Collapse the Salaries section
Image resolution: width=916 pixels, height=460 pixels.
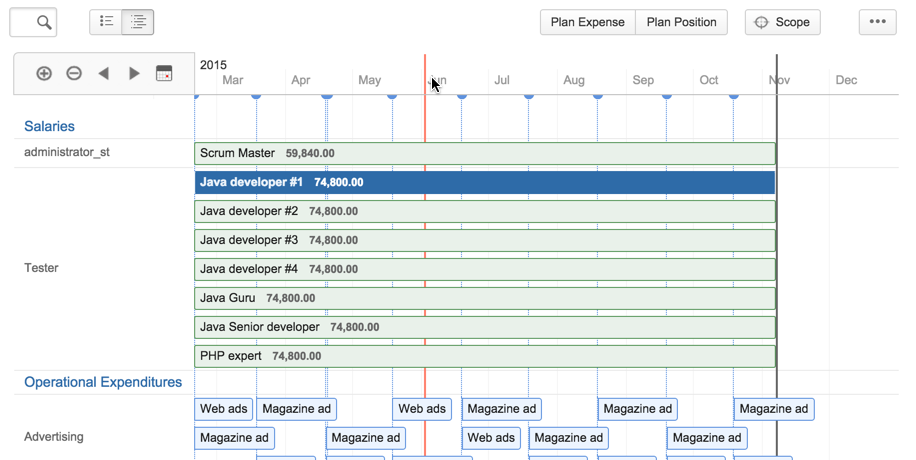[49, 127]
